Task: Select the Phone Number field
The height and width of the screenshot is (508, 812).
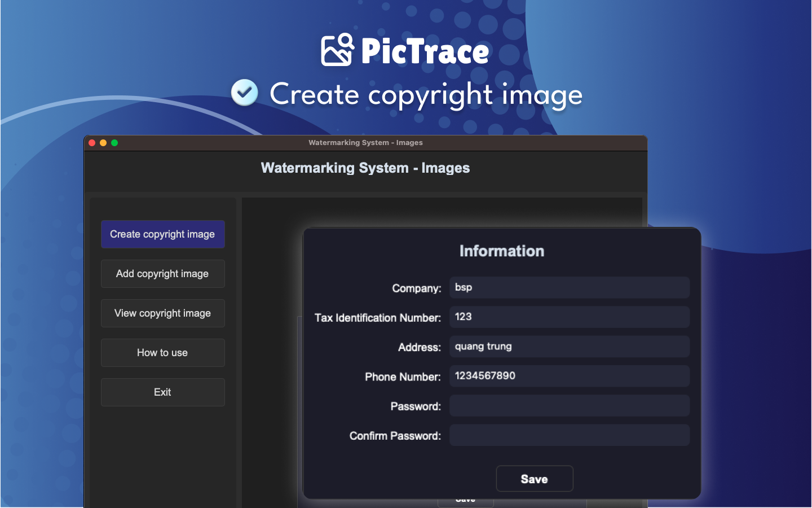Action: 569,376
